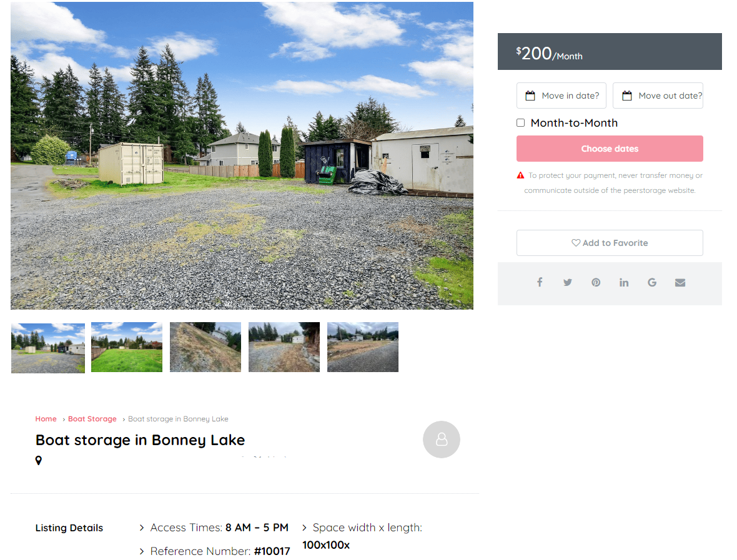737x560 pixels.
Task: Click the Choose dates button
Action: pos(610,149)
